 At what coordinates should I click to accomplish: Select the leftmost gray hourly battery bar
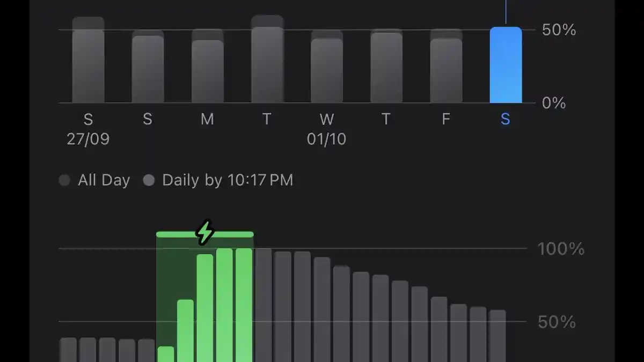[68, 350]
